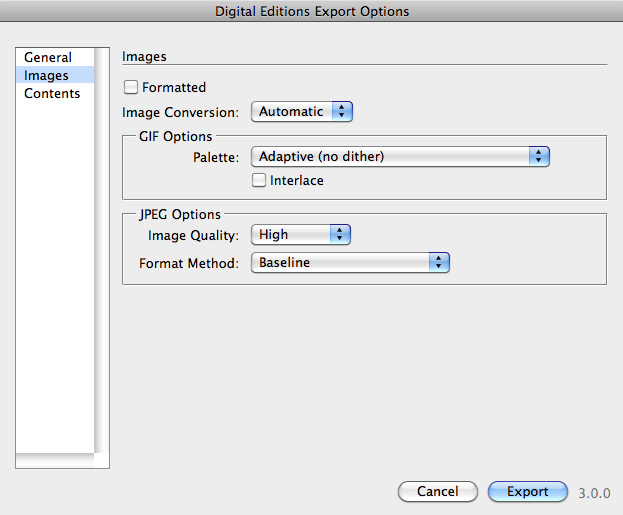The height and width of the screenshot is (515, 623).
Task: Click the Digital Editions Export Options title bar
Action: pyautogui.click(x=311, y=12)
